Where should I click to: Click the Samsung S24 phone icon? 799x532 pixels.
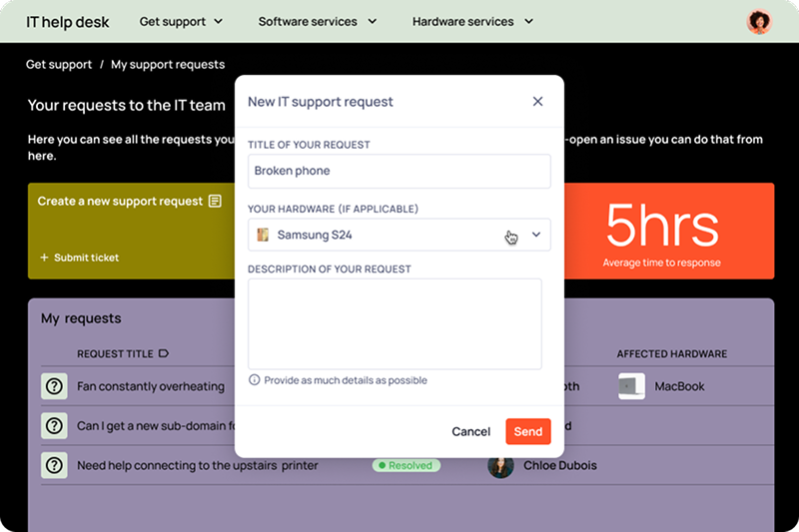coord(264,236)
